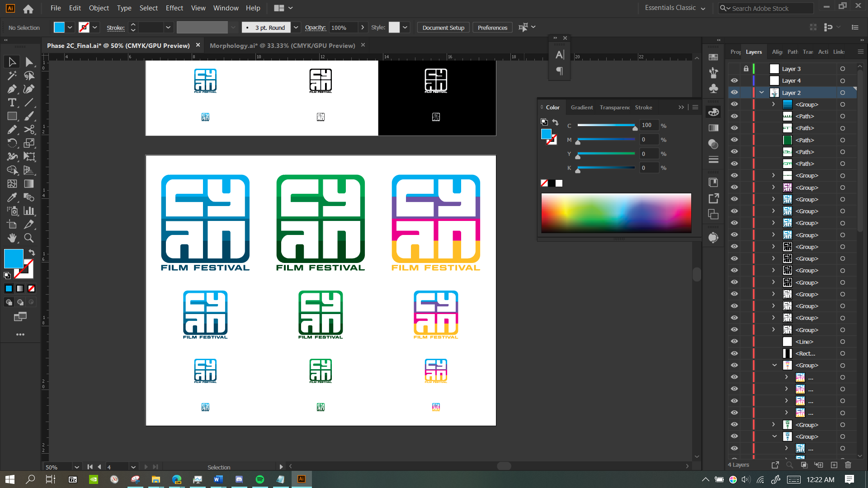The width and height of the screenshot is (868, 488).
Task: Open the Essentials Classic workspace dropdown
Action: [675, 8]
